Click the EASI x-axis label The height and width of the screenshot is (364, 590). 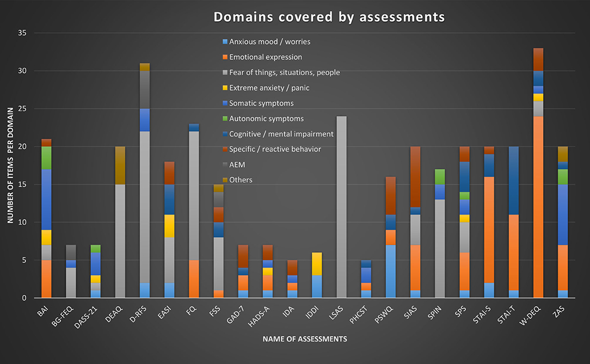(x=164, y=312)
